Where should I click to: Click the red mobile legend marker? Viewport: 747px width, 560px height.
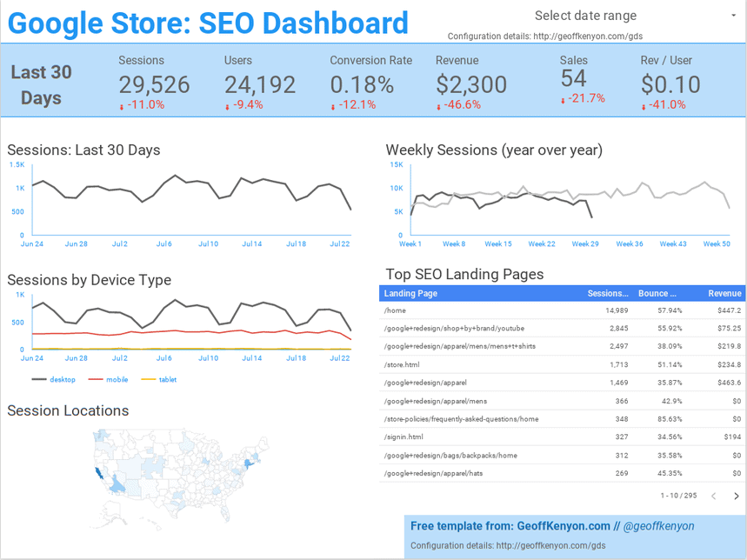point(95,379)
